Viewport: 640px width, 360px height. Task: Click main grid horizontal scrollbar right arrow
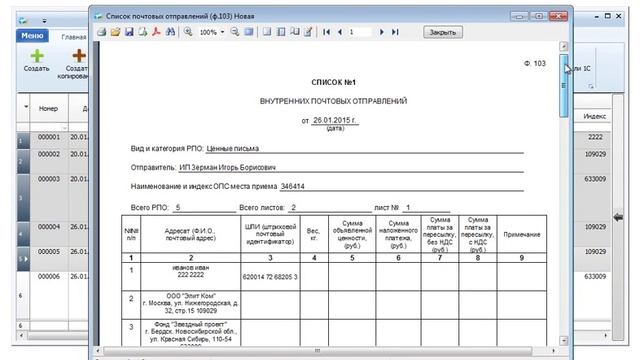click(x=605, y=335)
